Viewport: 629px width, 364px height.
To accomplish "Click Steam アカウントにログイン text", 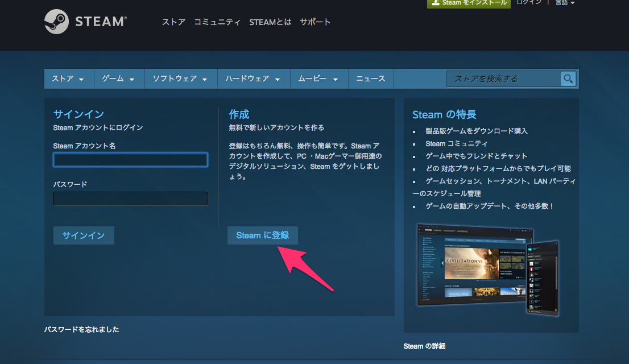I will point(98,127).
